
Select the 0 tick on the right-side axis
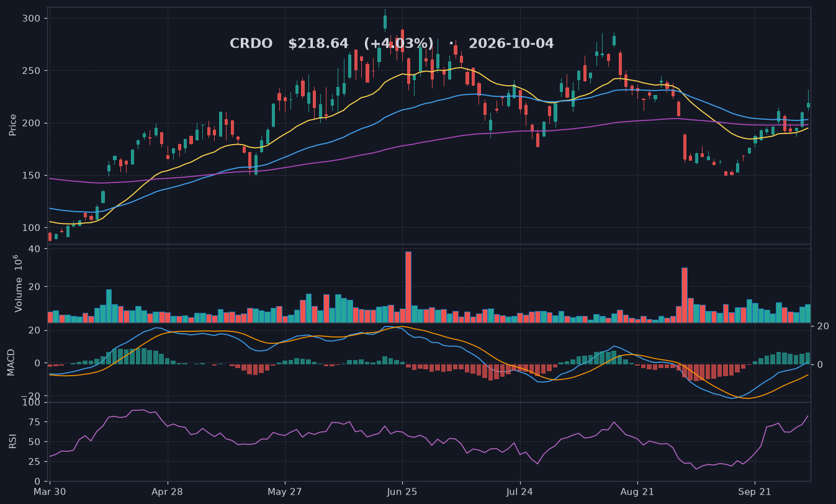point(820,364)
